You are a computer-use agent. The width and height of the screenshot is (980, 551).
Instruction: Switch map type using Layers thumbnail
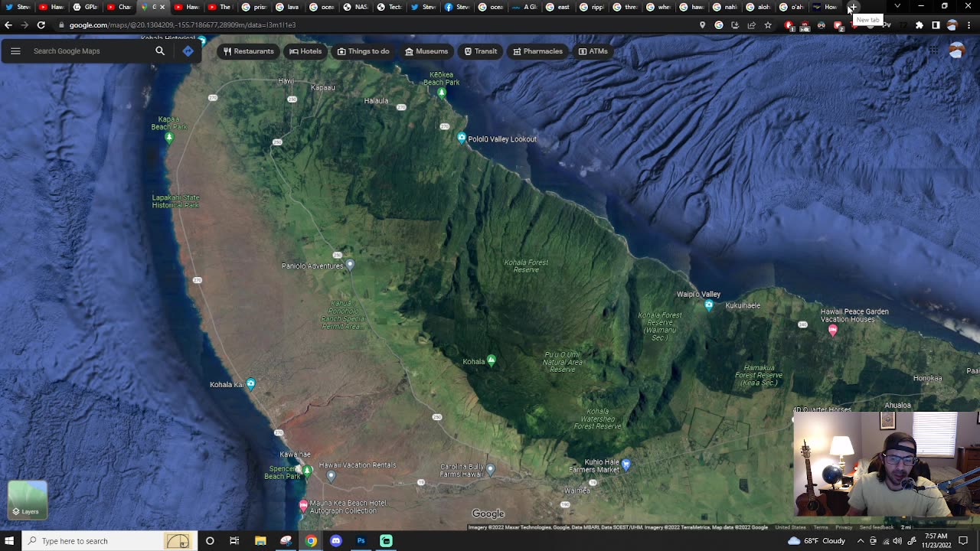[28, 500]
